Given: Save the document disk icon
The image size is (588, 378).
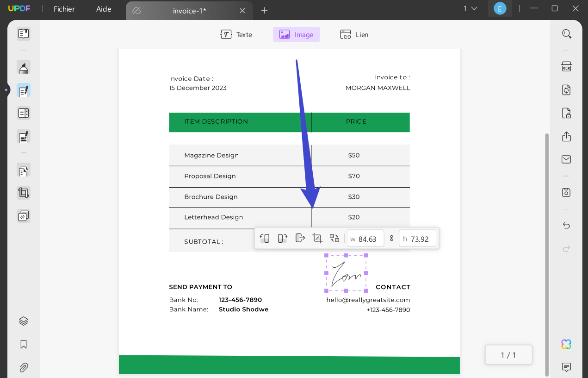Looking at the screenshot, I should [566, 192].
